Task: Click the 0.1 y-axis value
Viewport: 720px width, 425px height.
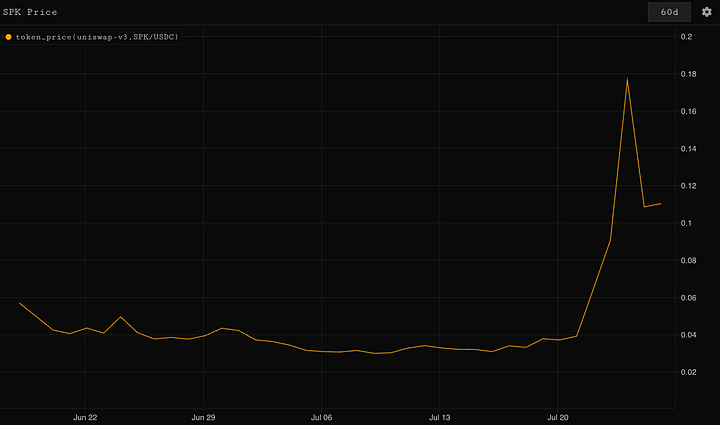Action: click(686, 223)
